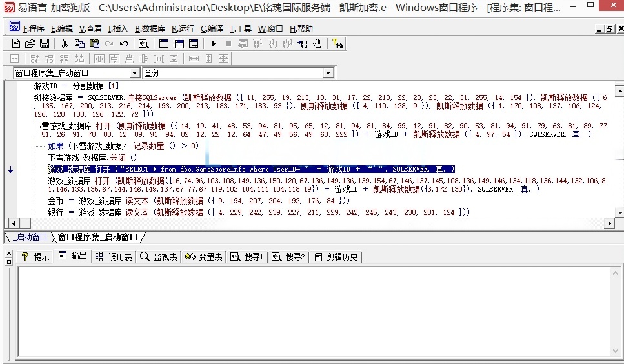Paste from clipboard with the paste icon
This screenshot has height=364, width=624.
pyautogui.click(x=94, y=44)
